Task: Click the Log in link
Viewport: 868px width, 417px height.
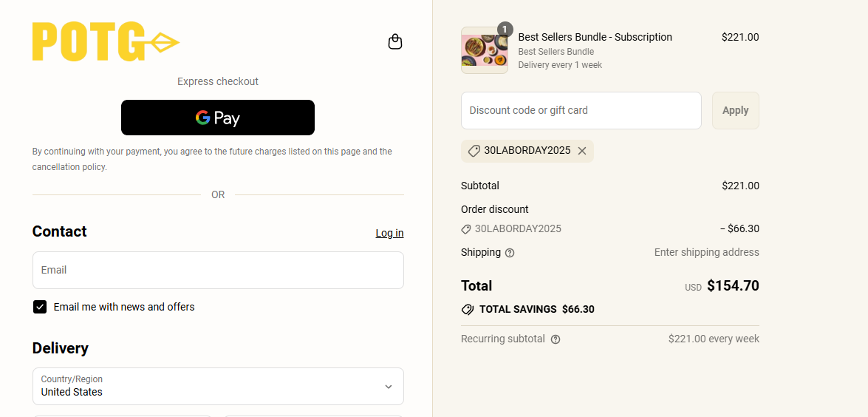Action: tap(389, 233)
